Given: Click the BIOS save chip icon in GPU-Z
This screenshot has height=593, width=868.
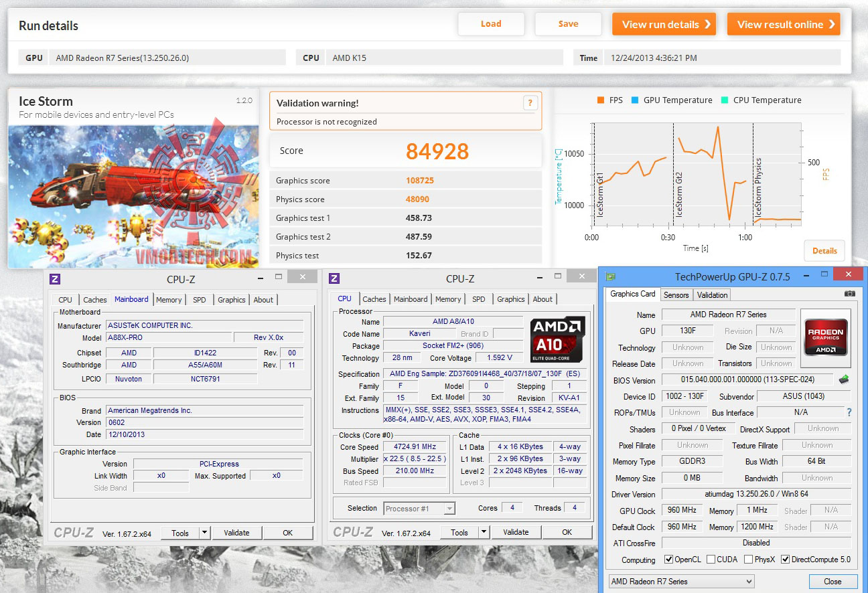Looking at the screenshot, I should 844,379.
